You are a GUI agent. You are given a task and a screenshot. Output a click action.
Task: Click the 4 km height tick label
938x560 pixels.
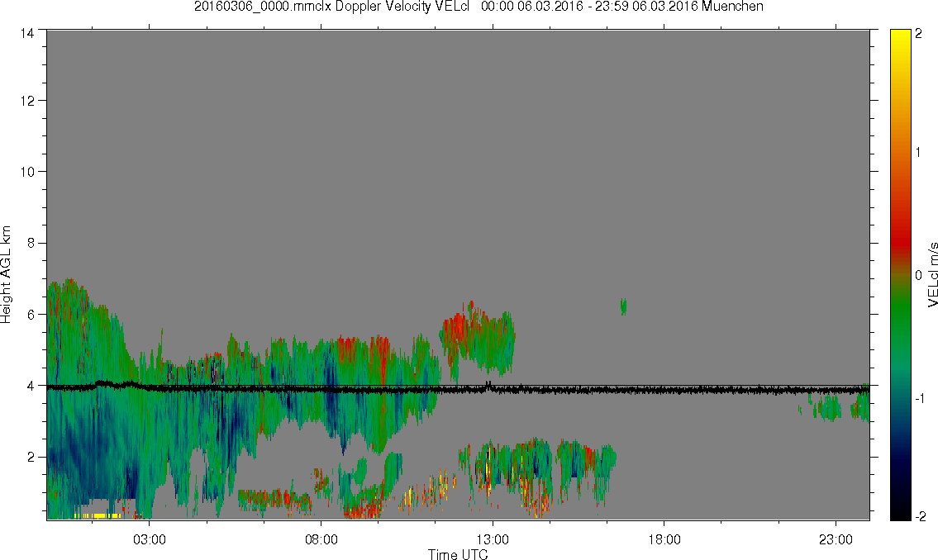click(31, 386)
